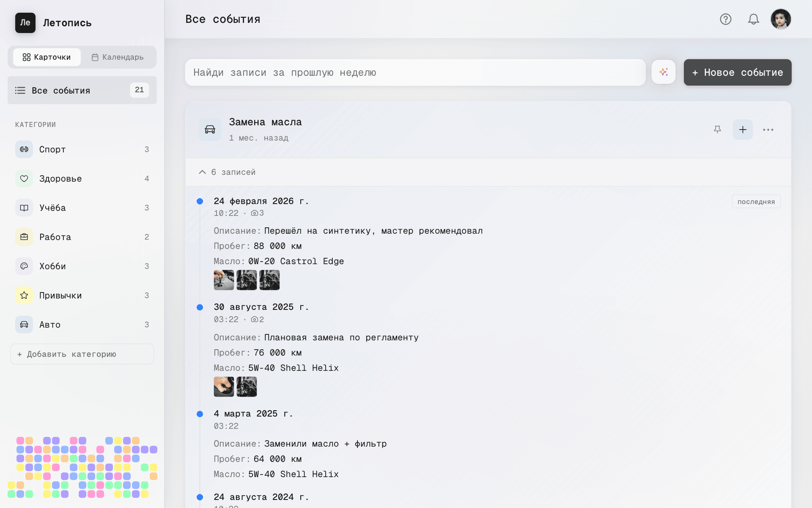This screenshot has width=812, height=508.
Task: Click + Добавить категорию button
Action: 82,354
